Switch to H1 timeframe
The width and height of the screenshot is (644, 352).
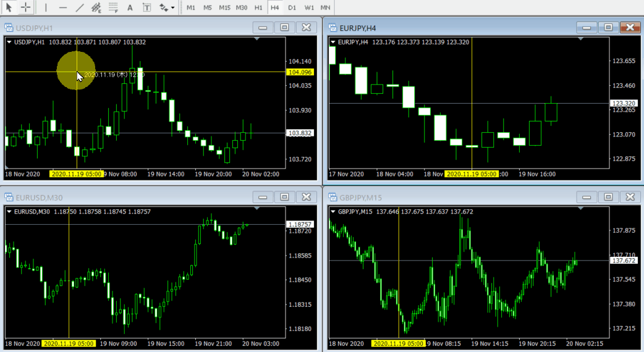(258, 7)
